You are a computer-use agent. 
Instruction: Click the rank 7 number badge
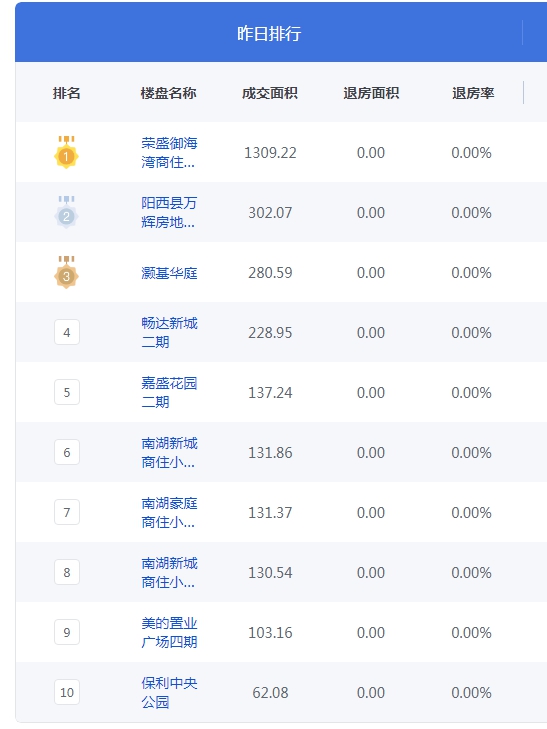click(67, 512)
